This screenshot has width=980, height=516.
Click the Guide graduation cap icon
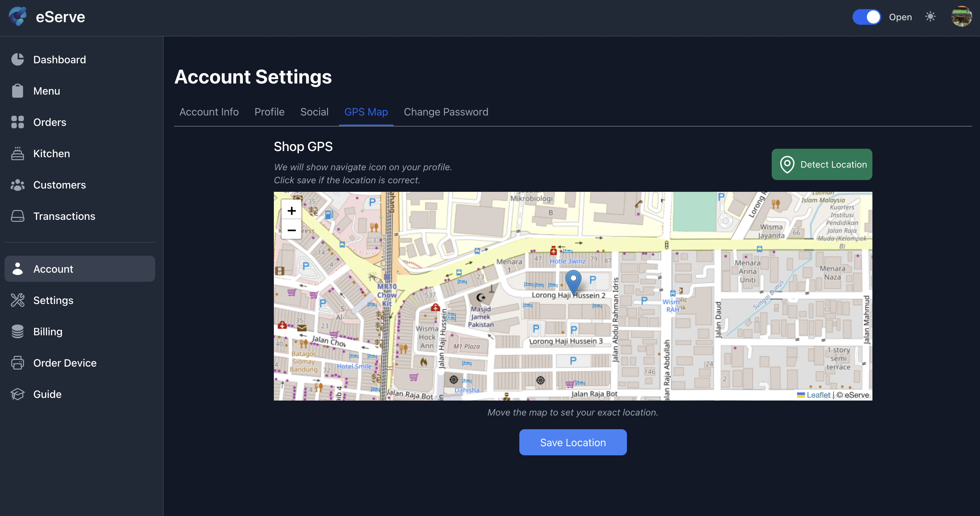(18, 394)
